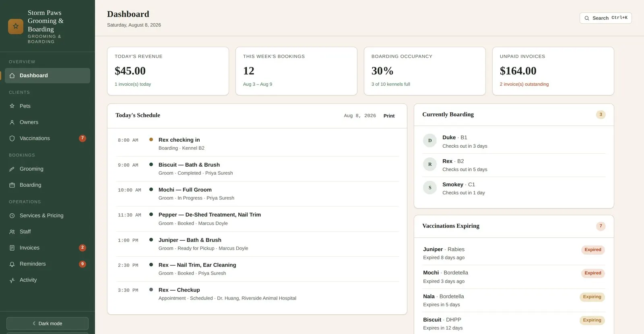
Task: Toggle Dark mode
Action: point(47,324)
